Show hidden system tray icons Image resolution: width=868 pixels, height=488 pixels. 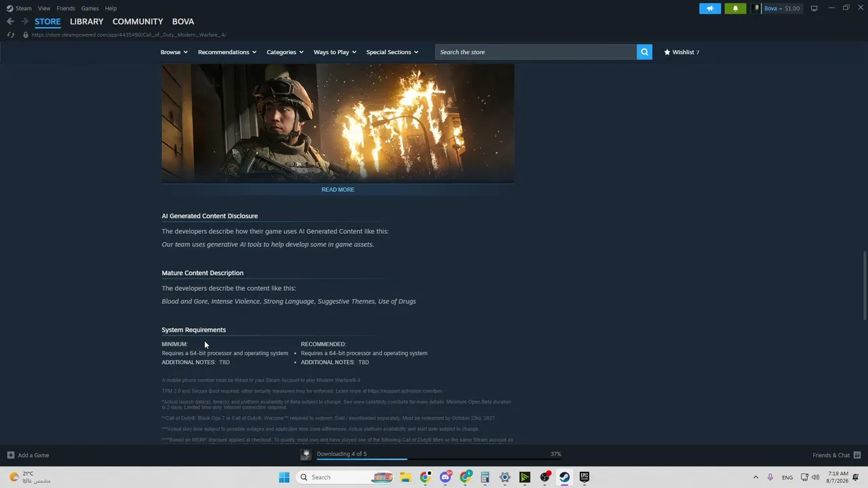755,477
